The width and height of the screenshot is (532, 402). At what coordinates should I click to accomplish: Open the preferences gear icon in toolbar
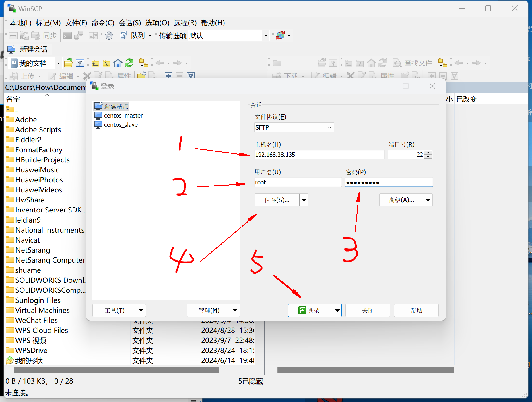pyautogui.click(x=109, y=36)
